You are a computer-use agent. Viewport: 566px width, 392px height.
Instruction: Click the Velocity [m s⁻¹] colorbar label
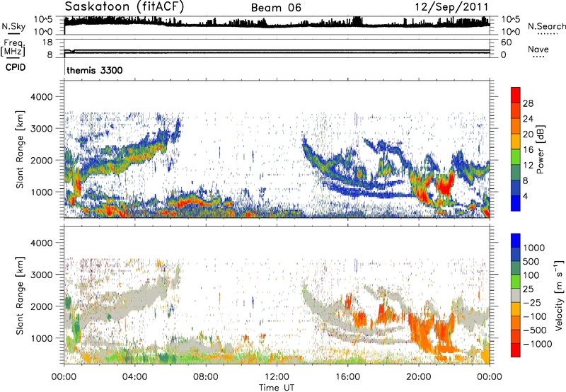(559, 295)
